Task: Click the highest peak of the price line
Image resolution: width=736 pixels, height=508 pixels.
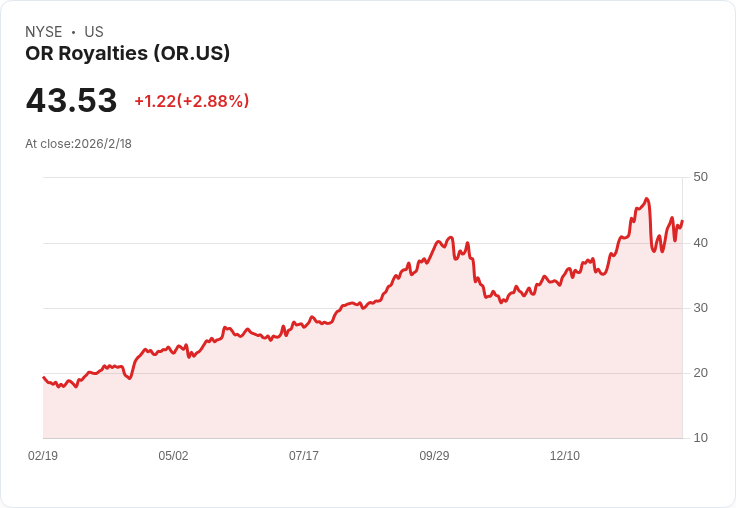Action: click(x=647, y=199)
